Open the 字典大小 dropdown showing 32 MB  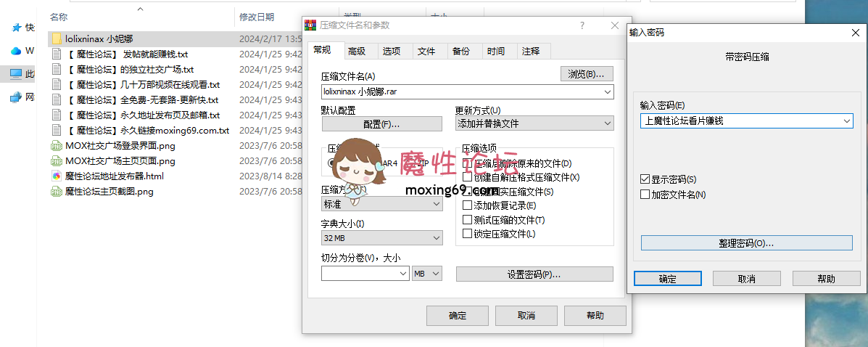[382, 238]
